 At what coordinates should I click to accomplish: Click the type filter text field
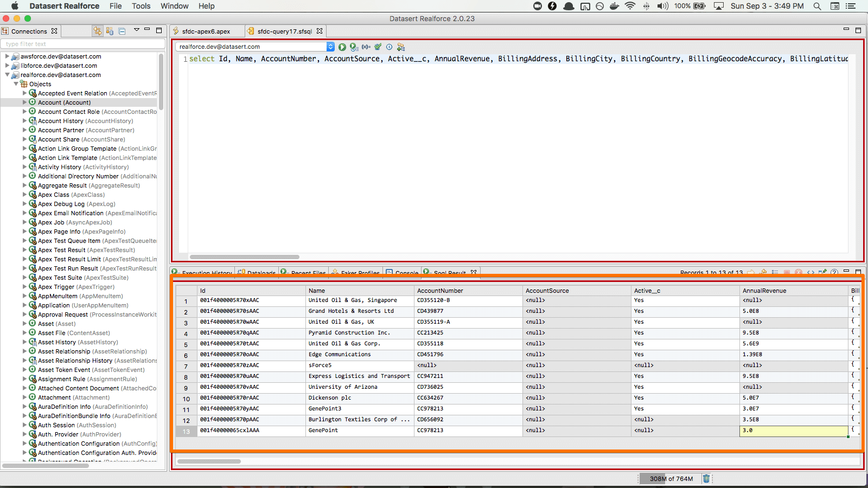pos(82,44)
